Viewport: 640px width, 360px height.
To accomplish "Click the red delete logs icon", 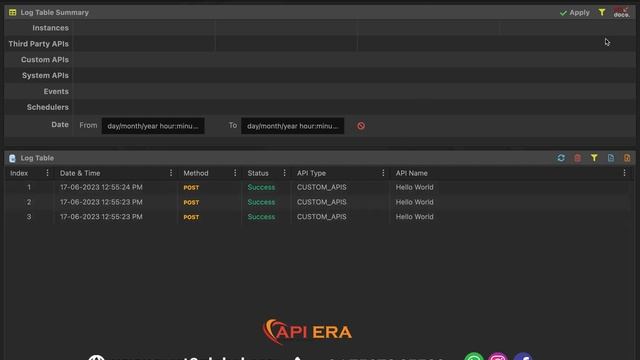I will [578, 158].
